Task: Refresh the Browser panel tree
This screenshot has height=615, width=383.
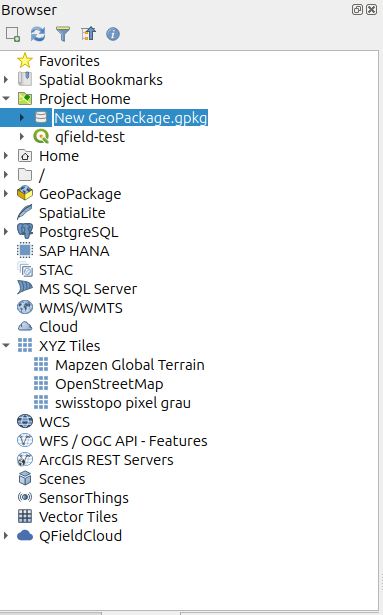Action: (38, 34)
